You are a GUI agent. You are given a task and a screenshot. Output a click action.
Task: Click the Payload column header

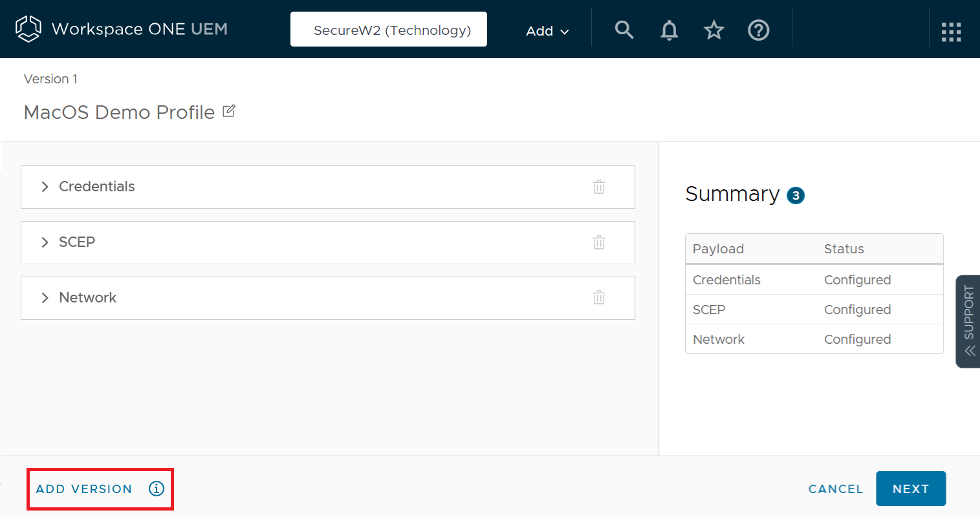(x=718, y=249)
